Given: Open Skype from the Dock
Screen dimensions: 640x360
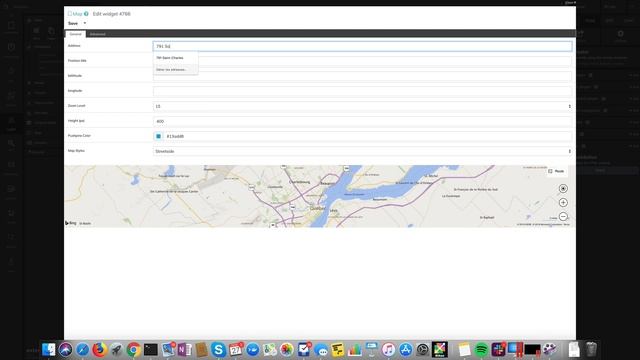Looking at the screenshot, I should click(218, 349).
